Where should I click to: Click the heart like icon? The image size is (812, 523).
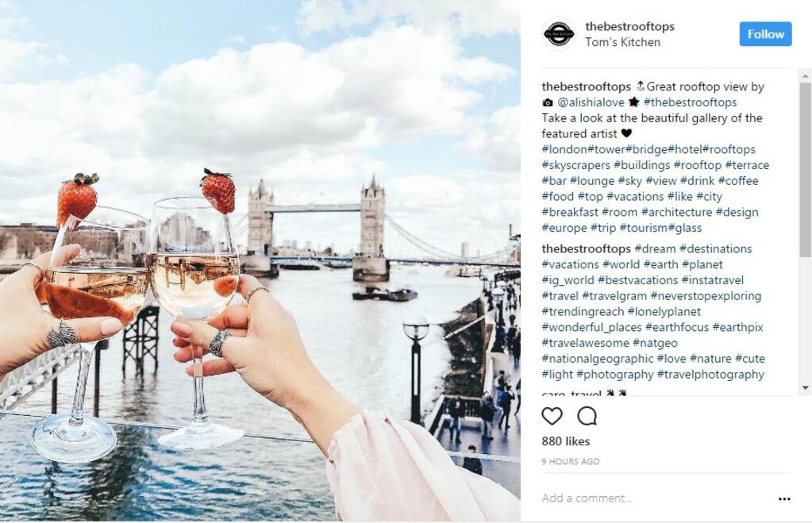552,416
